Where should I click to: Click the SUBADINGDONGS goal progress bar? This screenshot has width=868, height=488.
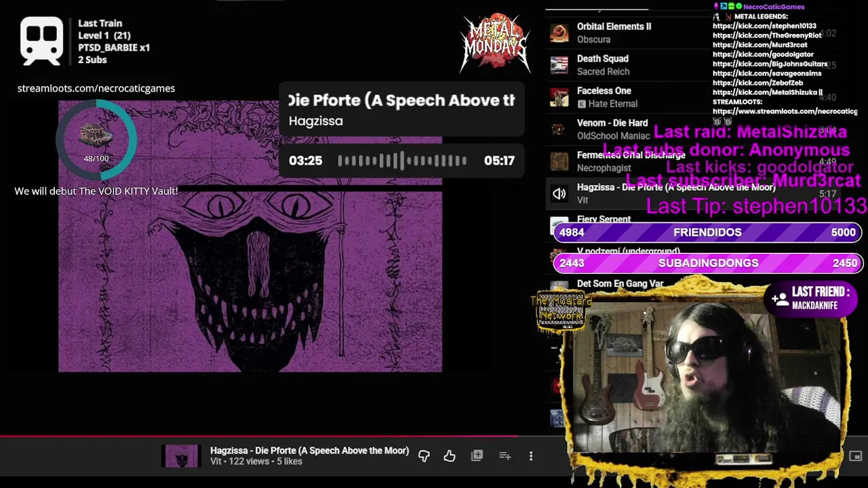(x=707, y=263)
